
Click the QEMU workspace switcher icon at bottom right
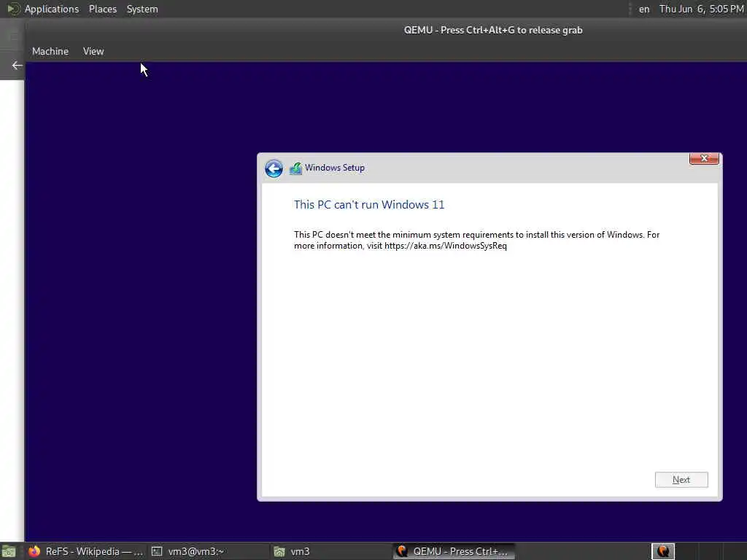click(663, 551)
